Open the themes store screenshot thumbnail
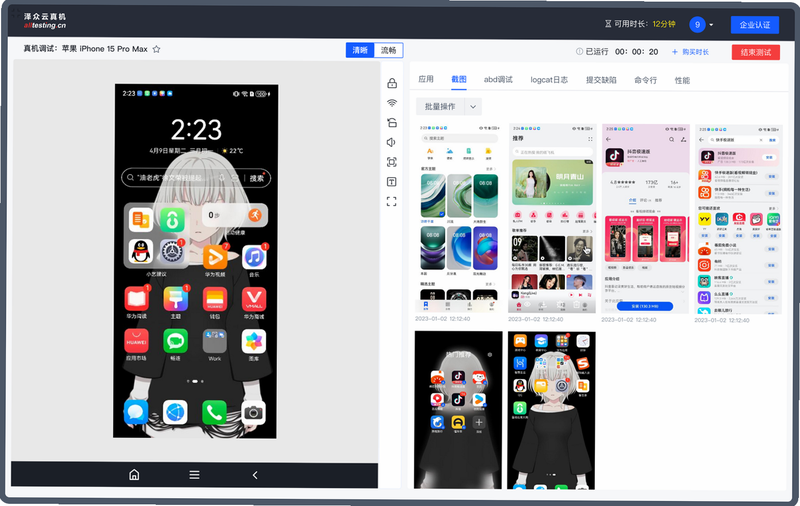The image size is (800, 506). coord(459,219)
